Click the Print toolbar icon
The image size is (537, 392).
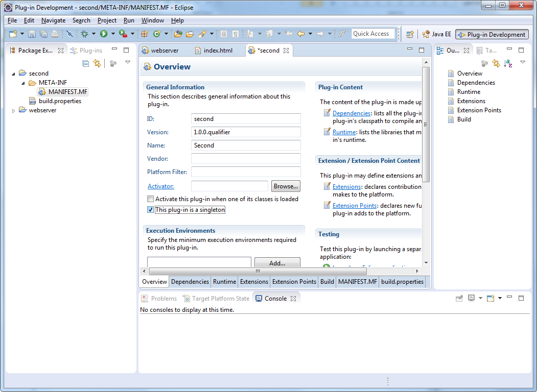click(x=55, y=34)
